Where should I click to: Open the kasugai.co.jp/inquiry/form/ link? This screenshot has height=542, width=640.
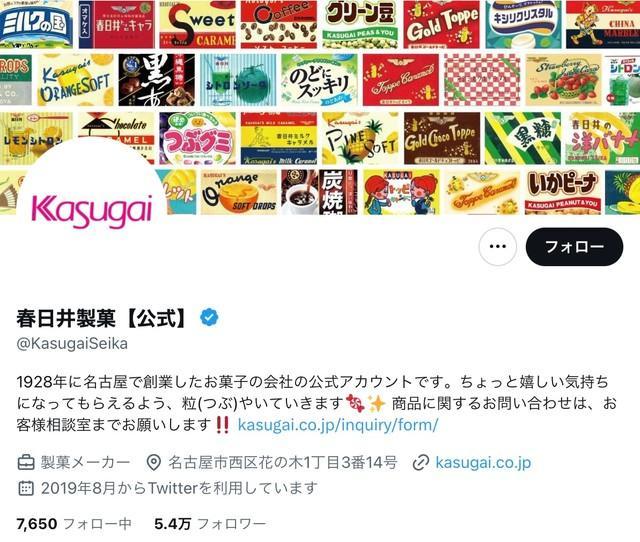pyautogui.click(x=338, y=424)
